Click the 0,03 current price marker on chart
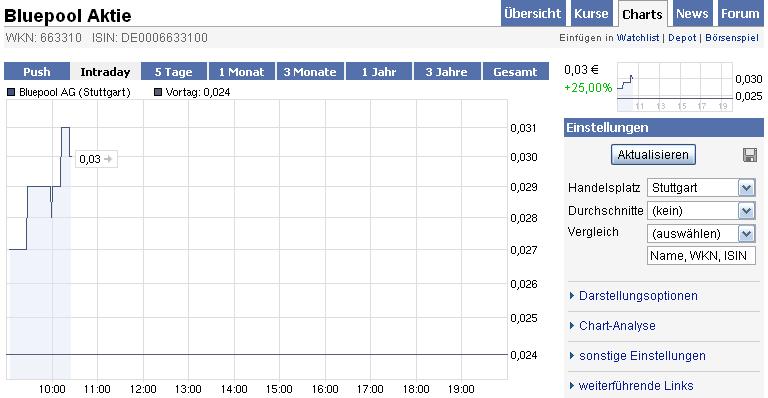 point(96,159)
